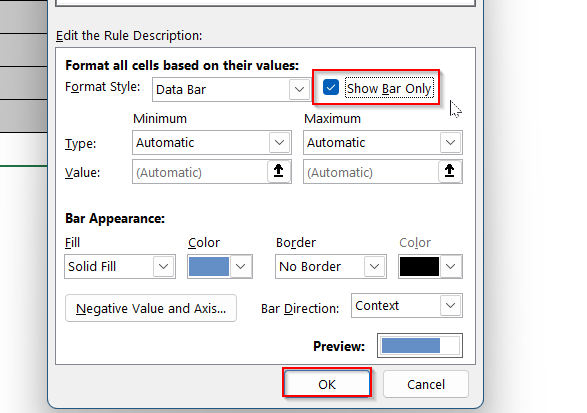Screen dimensions: 587x413
Task: Expand the Maximum Type dropdown
Action: 383,142
